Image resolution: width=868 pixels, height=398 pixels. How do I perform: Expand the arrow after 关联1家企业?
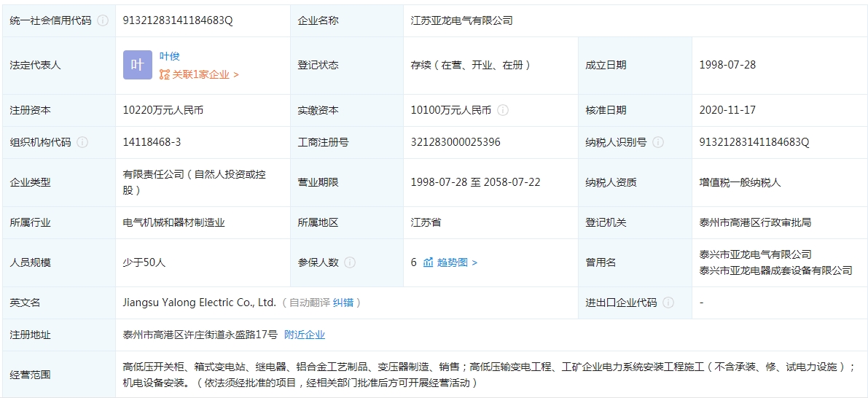tap(236, 74)
